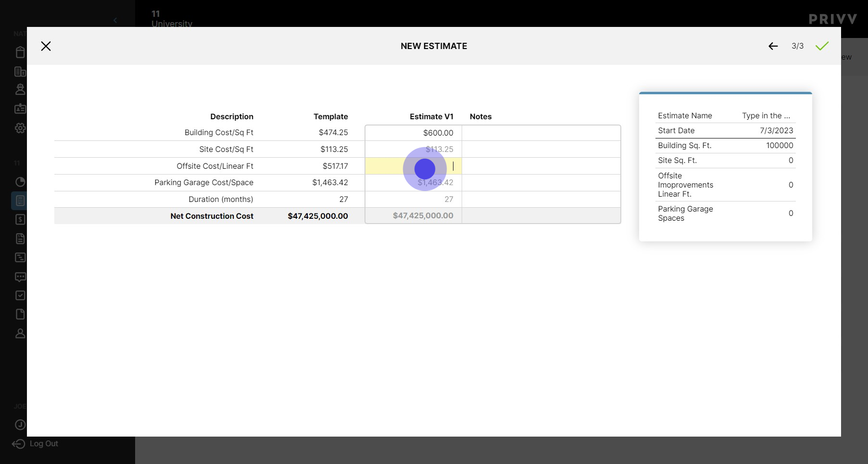Collapse the sidebar with the chevron arrow

click(115, 20)
